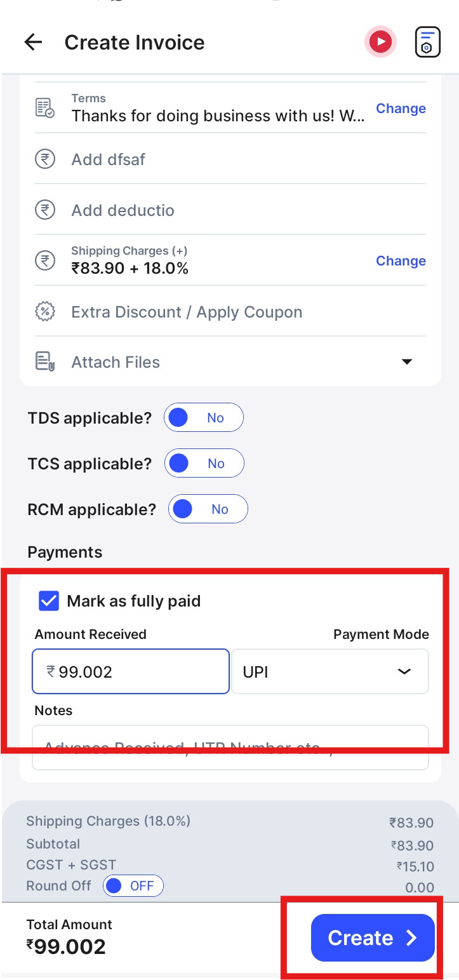
Task: Go back using the arrow icon
Action: tap(33, 43)
